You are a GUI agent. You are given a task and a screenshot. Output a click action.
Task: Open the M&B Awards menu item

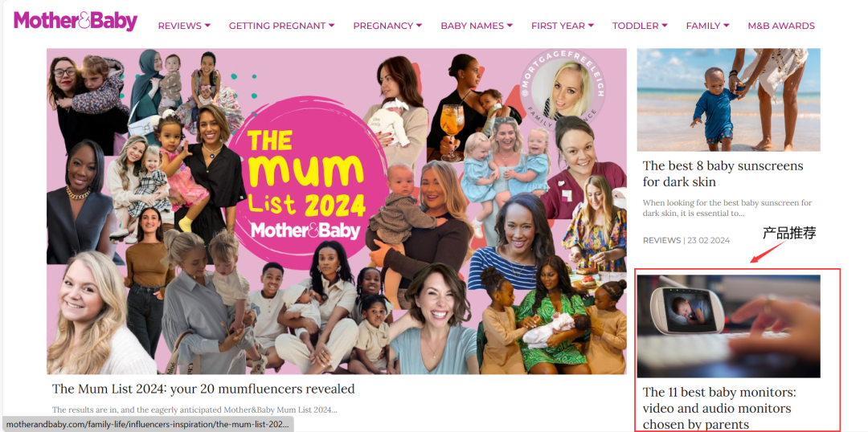(x=781, y=26)
